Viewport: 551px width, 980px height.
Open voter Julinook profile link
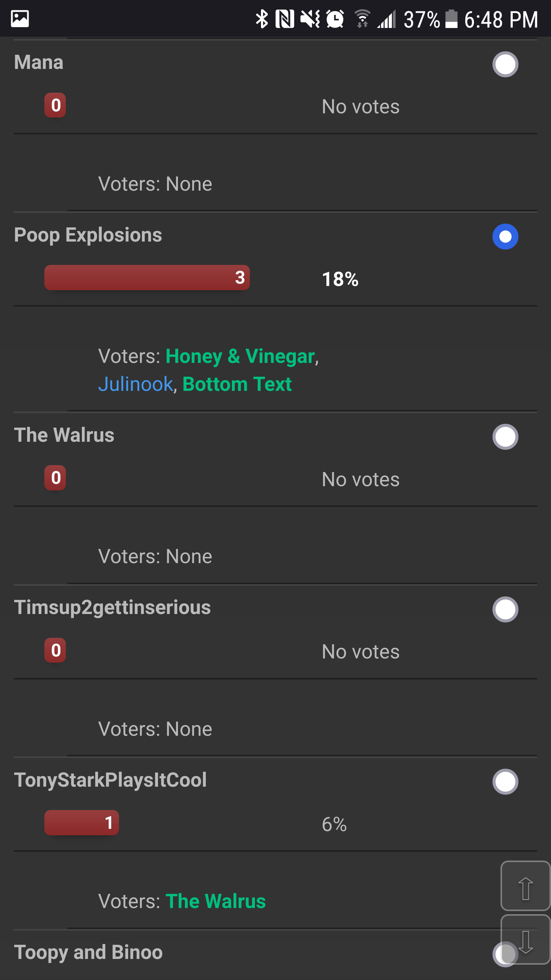[136, 384]
